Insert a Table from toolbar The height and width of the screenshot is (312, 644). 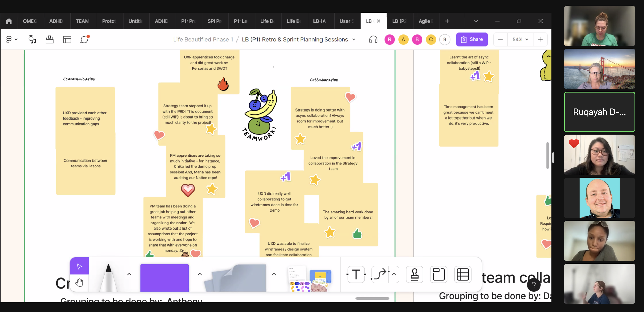pyautogui.click(x=463, y=274)
